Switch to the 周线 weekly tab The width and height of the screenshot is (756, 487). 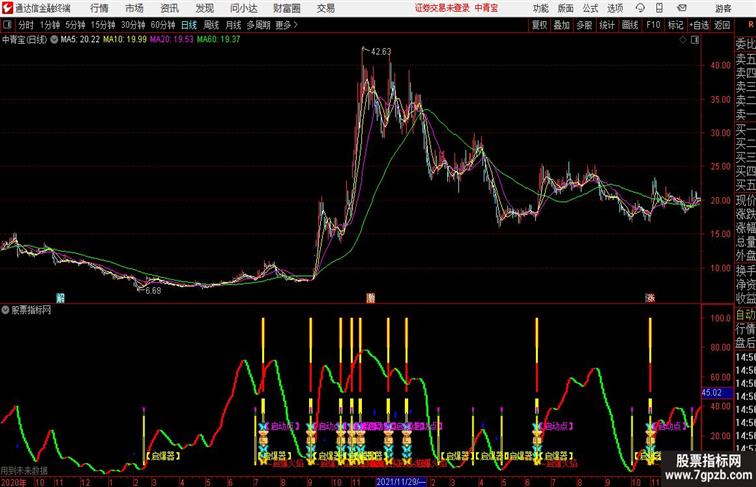click(211, 25)
